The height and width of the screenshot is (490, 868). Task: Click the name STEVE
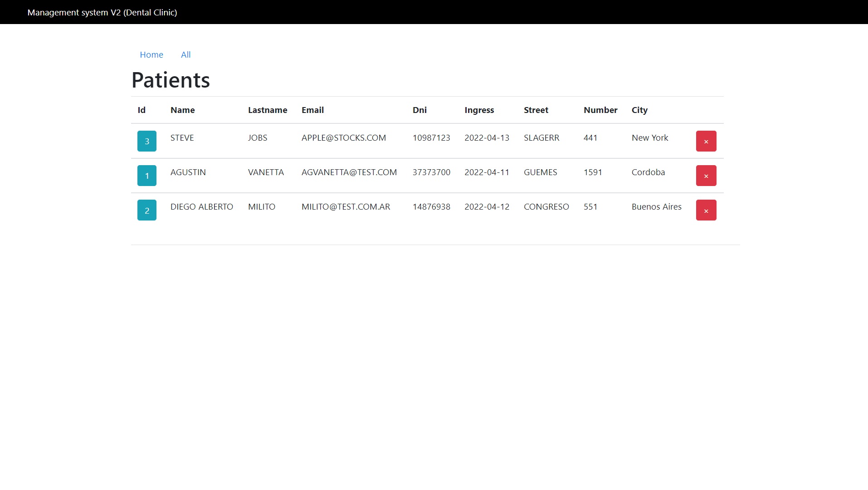point(182,137)
